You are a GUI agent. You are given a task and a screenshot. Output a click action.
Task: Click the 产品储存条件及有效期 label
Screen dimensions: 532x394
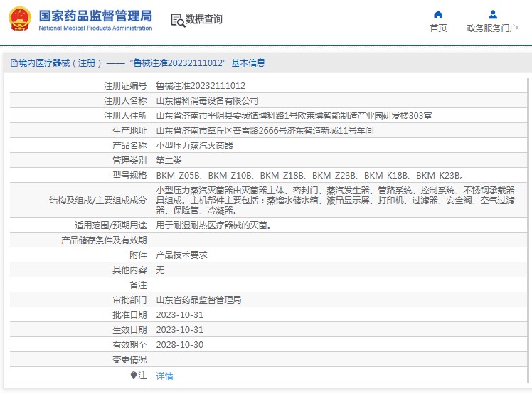[104, 240]
